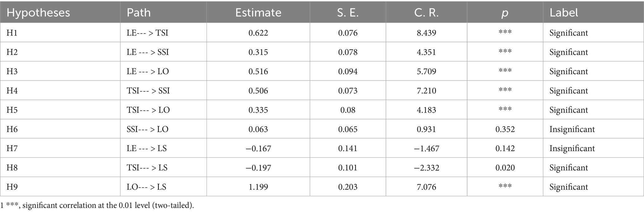The height and width of the screenshot is (213, 644).
Task: Click the 0.203 standard error value
Action: (x=348, y=187)
